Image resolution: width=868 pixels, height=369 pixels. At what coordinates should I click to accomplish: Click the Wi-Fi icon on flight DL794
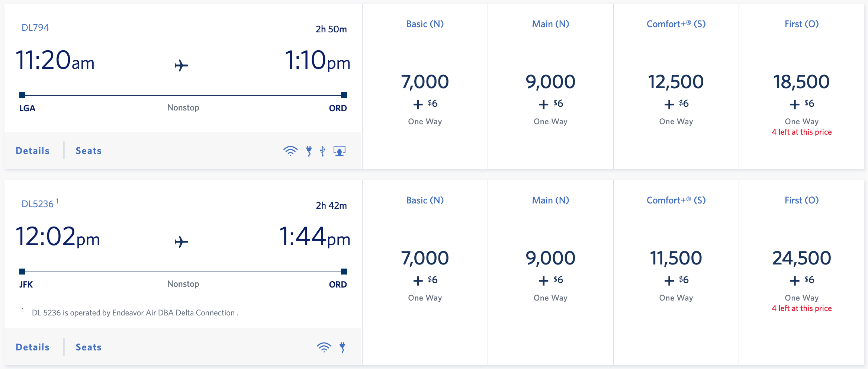click(x=289, y=150)
